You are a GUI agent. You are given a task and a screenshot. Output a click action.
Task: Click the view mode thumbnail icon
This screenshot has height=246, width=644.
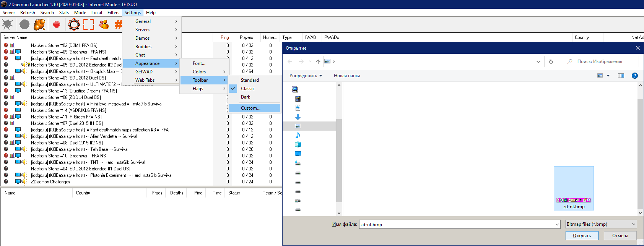pyautogui.click(x=600, y=76)
